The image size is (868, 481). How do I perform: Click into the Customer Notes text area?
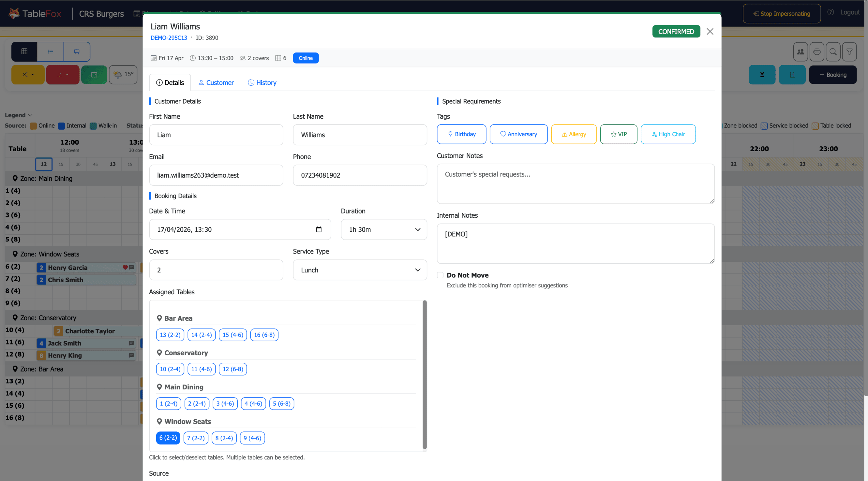tap(575, 183)
